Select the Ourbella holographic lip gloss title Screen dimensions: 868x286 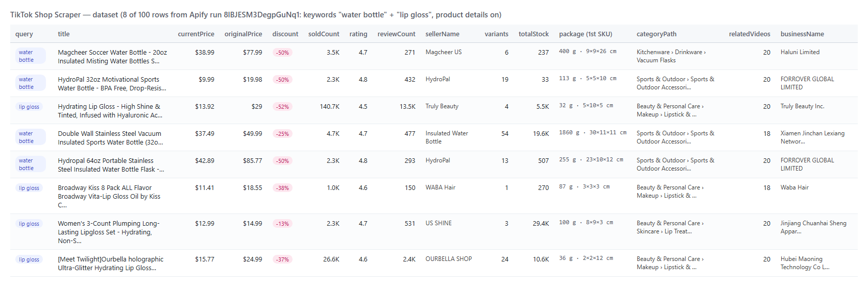(x=111, y=264)
